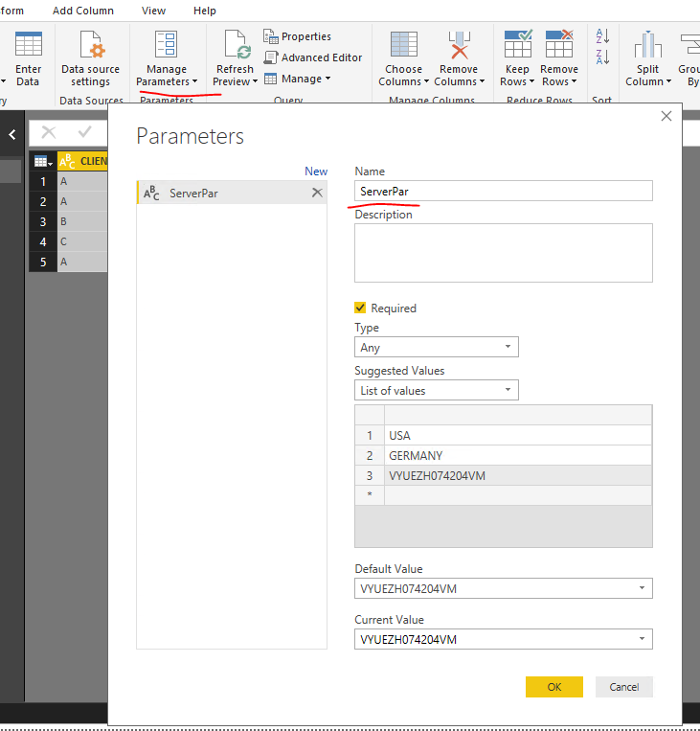This screenshot has width=700, height=731.
Task: Select VYUEZH074204VM list value row
Action: click(x=504, y=475)
